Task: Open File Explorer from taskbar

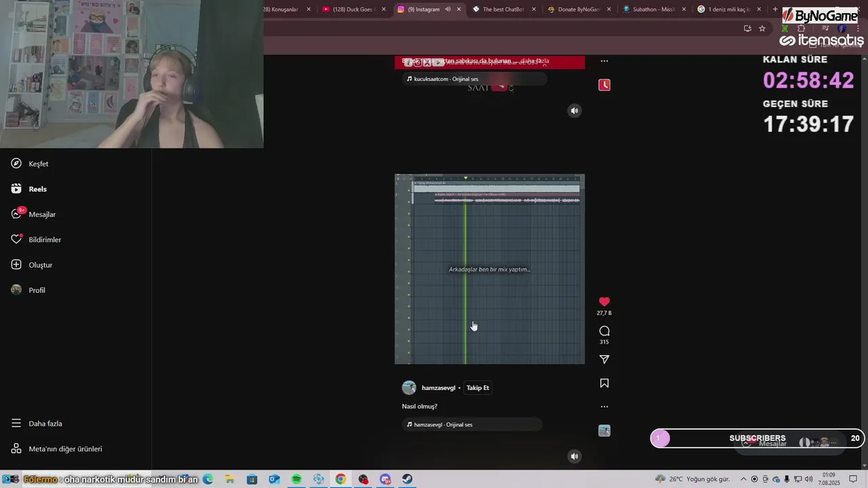Action: pos(230,479)
